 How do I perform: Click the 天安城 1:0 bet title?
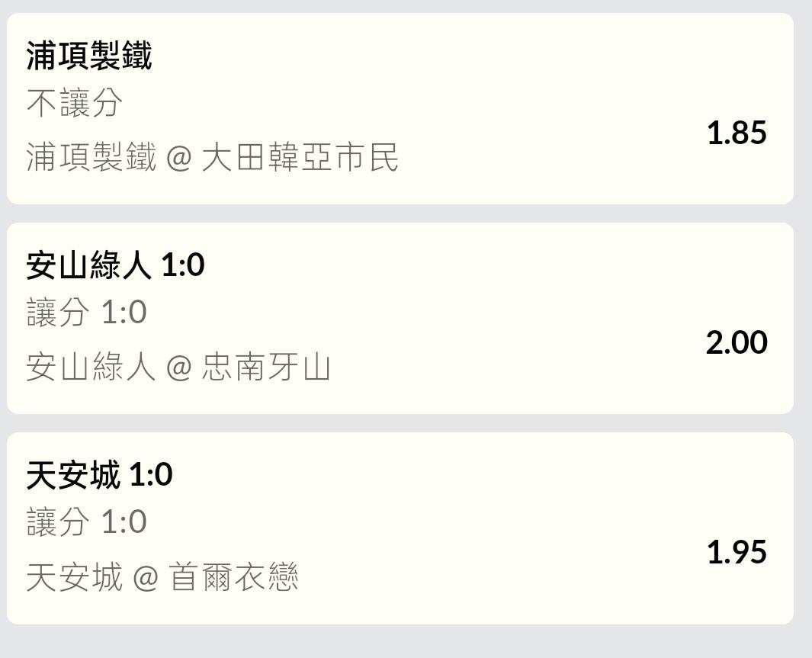click(99, 475)
